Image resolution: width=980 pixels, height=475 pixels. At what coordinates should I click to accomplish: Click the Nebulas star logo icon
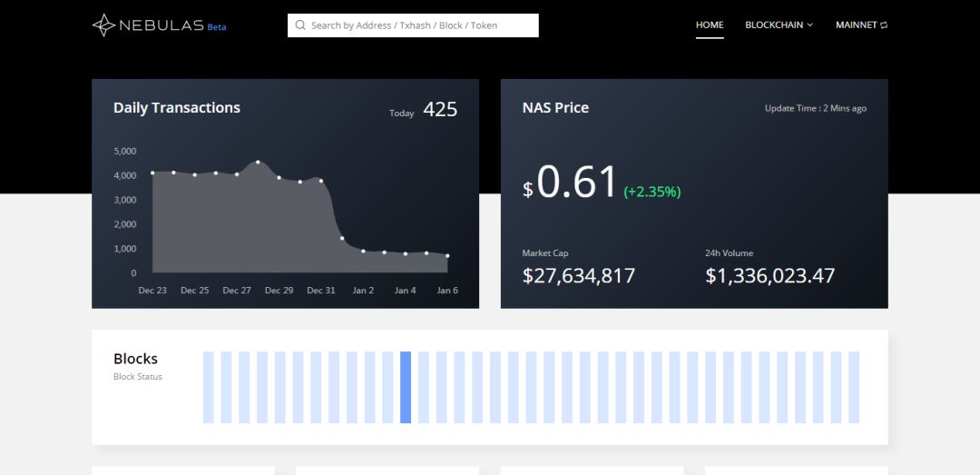point(103,25)
